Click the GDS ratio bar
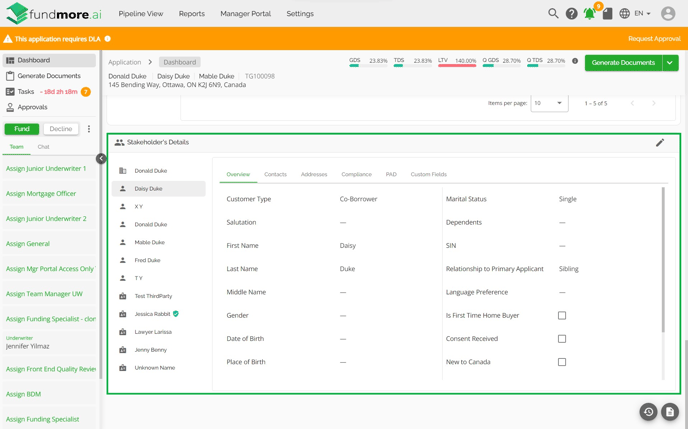 coord(368,65)
